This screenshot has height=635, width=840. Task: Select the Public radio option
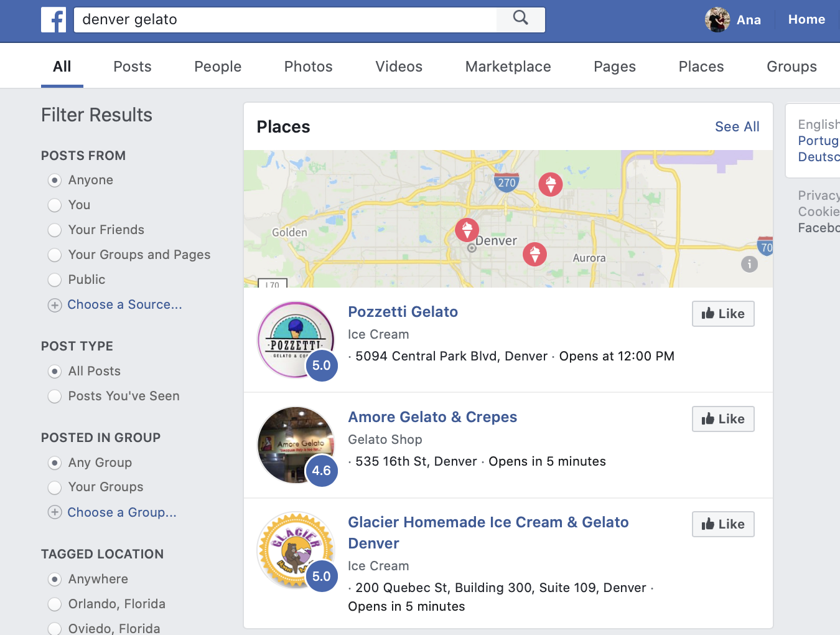coord(55,280)
